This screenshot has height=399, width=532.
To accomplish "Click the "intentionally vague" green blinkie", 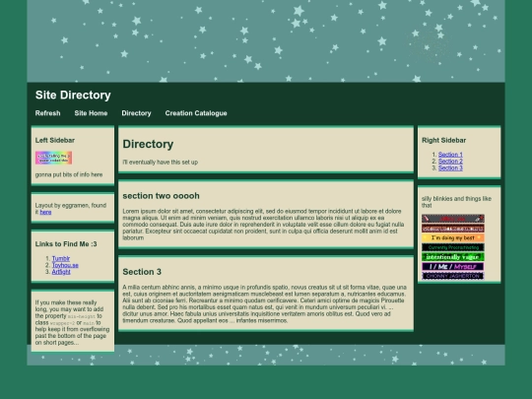I will (x=453, y=257).
